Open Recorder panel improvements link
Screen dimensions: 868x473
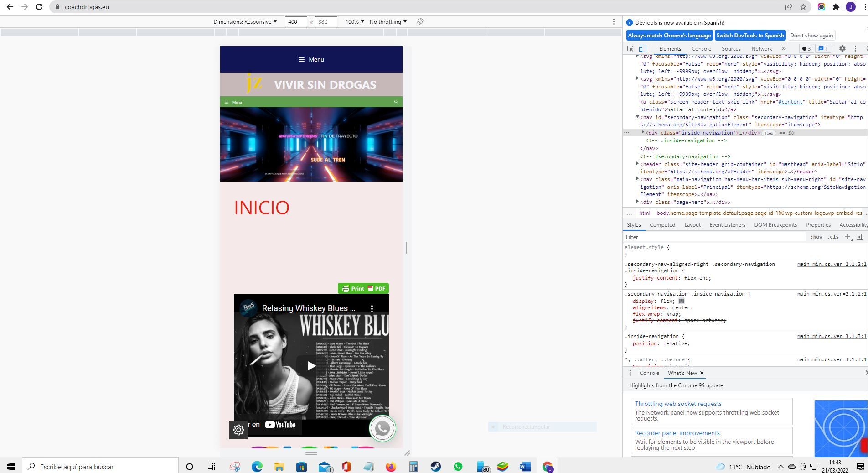677,433
